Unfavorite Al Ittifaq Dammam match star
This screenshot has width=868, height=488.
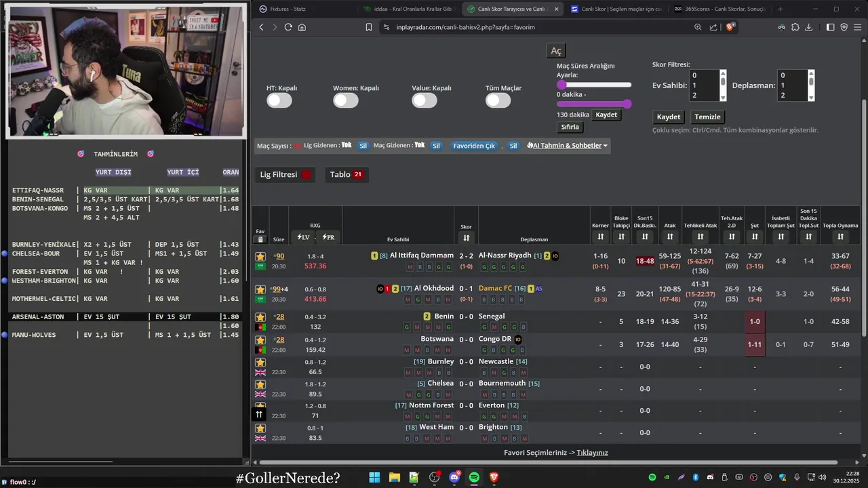260,256
